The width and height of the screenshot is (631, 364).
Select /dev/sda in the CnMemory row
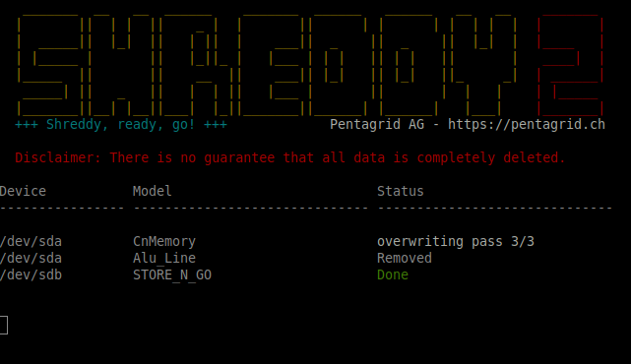[x=31, y=241]
